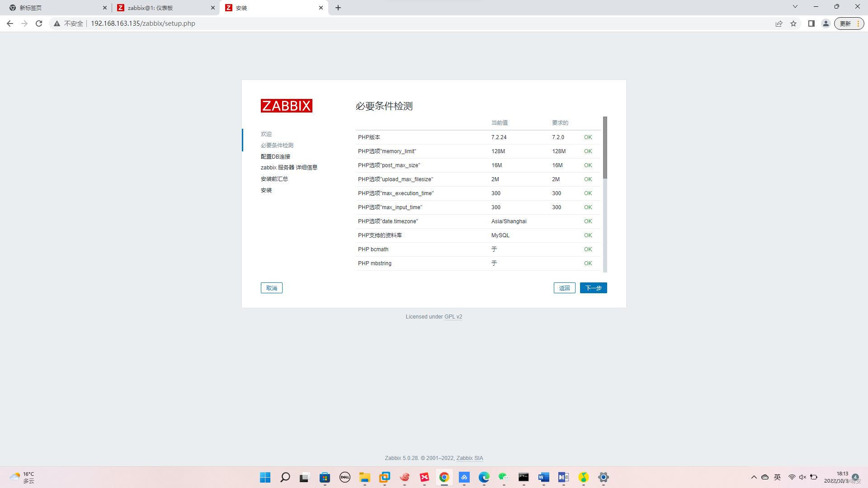This screenshot has height=488, width=868.
Task: Click the not-secure warning icon
Action: 57,23
